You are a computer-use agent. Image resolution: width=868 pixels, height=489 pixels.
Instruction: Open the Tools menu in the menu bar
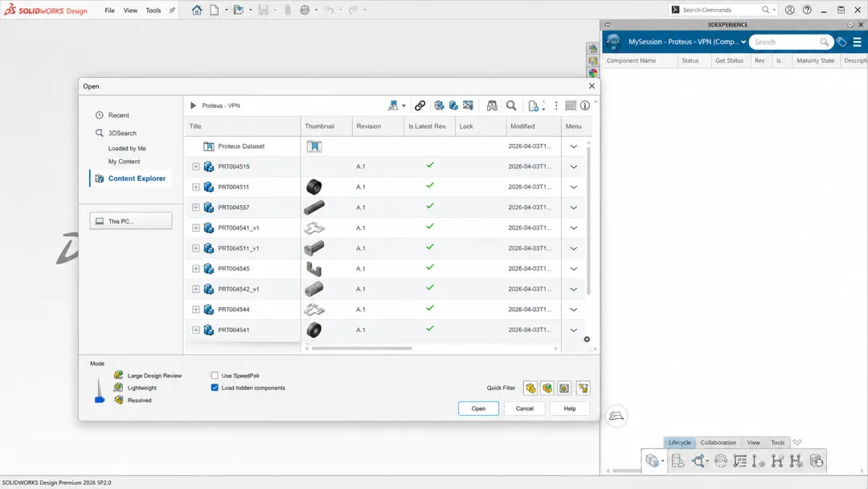[154, 10]
